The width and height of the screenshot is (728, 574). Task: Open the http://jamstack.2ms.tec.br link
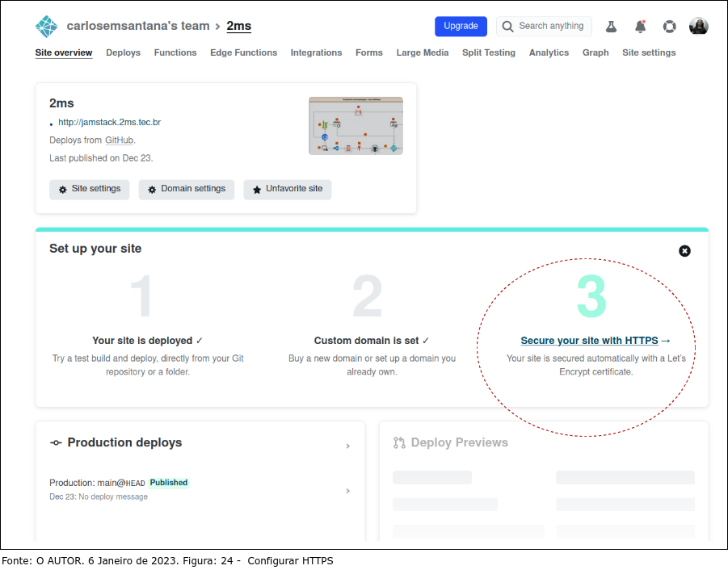pos(110,123)
